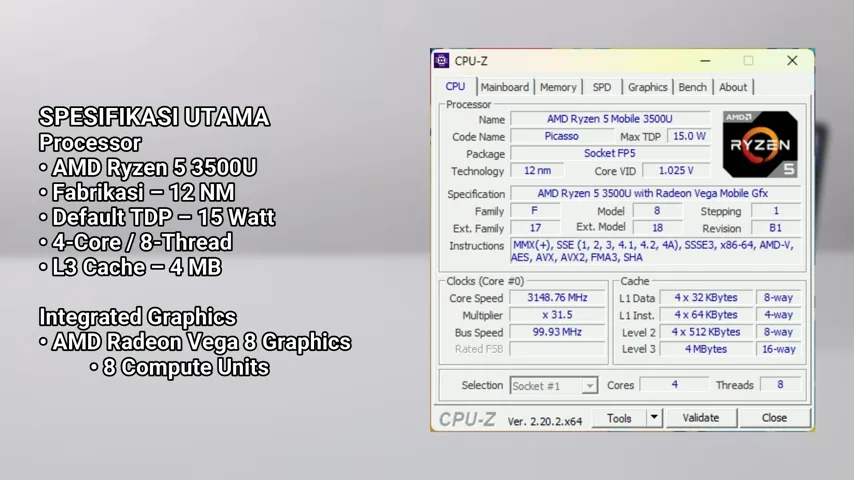Image resolution: width=854 pixels, height=480 pixels.
Task: Click the Close button
Action: (774, 418)
